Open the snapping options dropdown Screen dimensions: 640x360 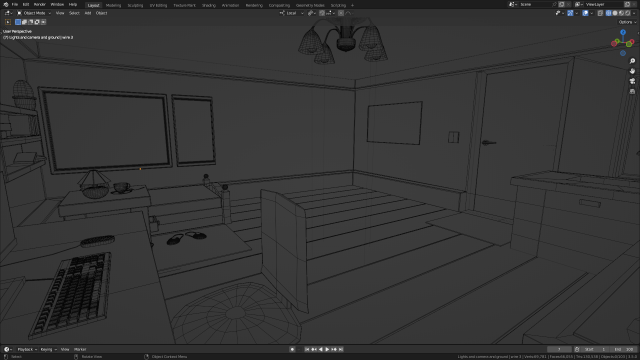coord(331,13)
